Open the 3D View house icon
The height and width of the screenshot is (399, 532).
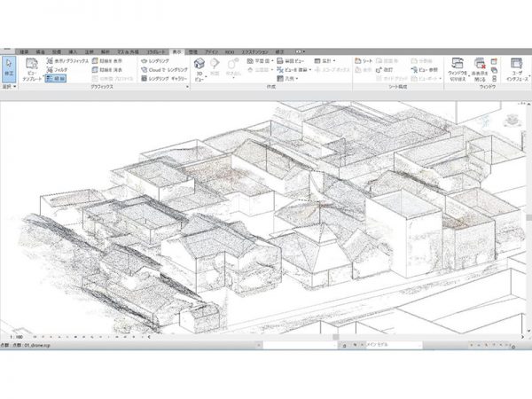pyautogui.click(x=199, y=65)
